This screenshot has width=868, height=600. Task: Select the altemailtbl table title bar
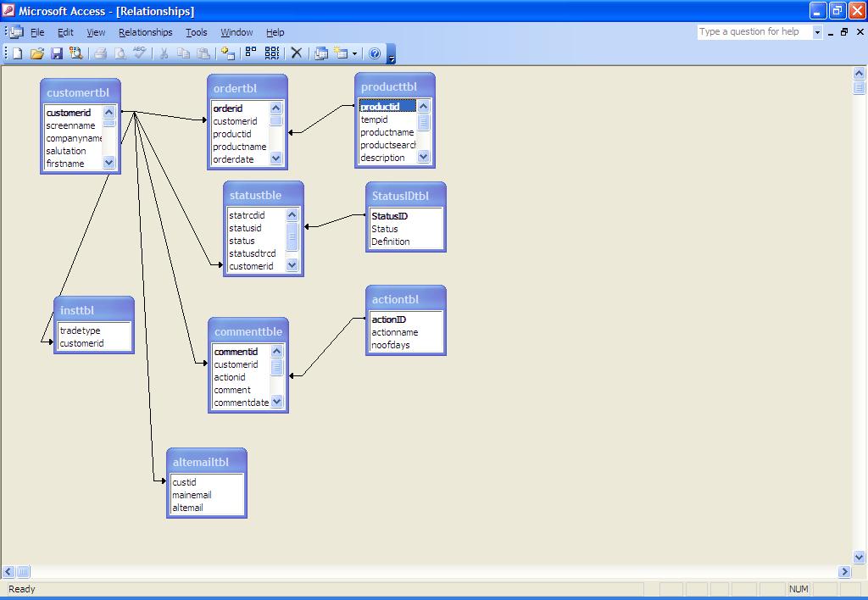[x=207, y=462]
